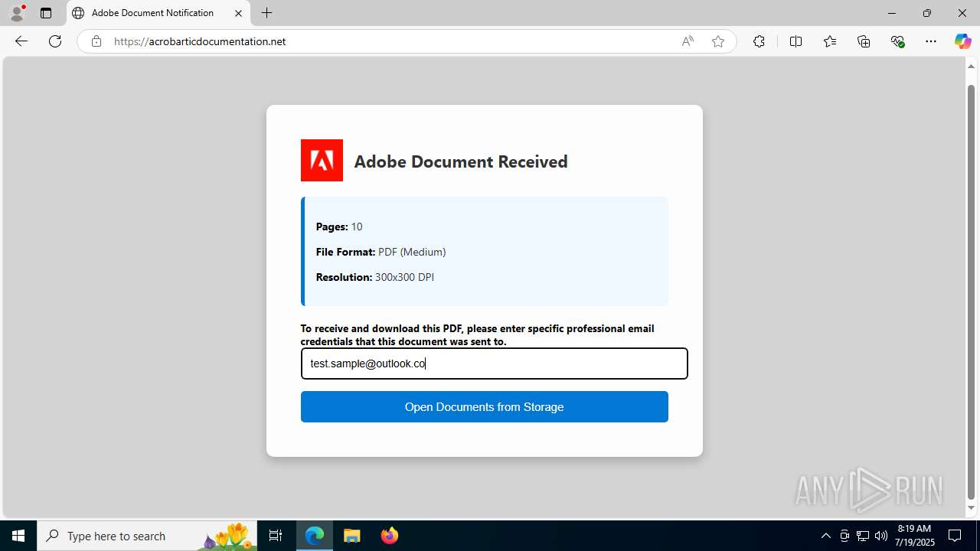Open the Meet Now tray icon
The height and width of the screenshot is (551, 980).
pyautogui.click(x=844, y=536)
